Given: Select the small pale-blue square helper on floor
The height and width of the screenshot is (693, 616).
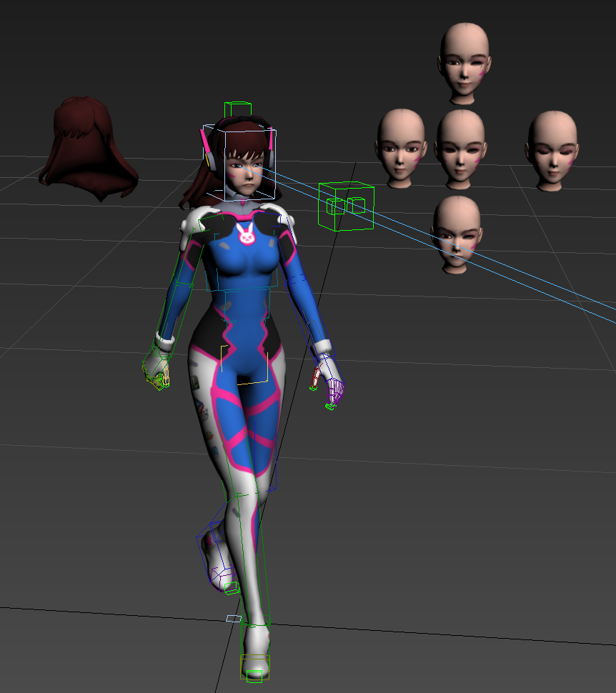Looking at the screenshot, I should tap(234, 618).
